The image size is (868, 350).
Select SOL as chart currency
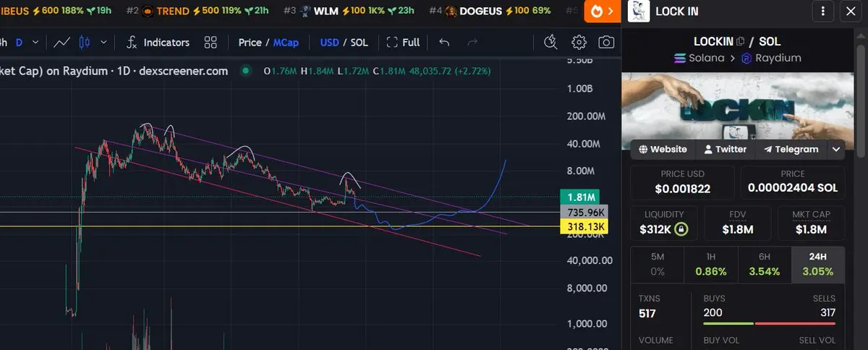pos(359,42)
